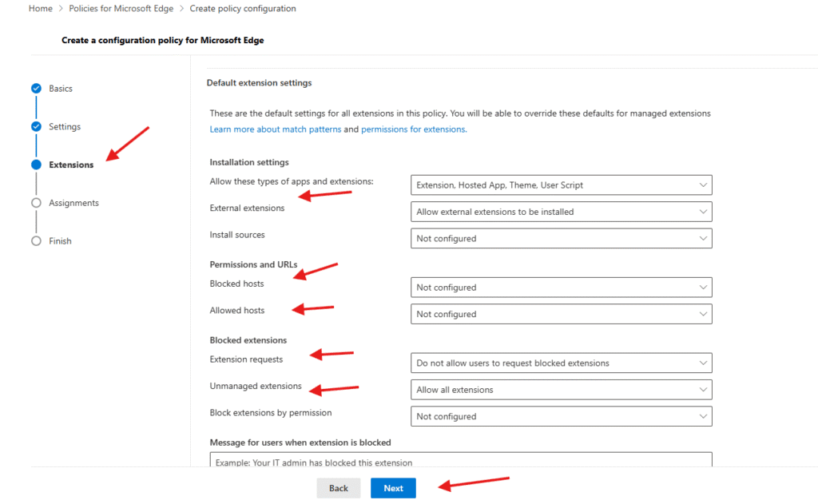
Task: Click the Finish step circle icon
Action: coord(36,241)
